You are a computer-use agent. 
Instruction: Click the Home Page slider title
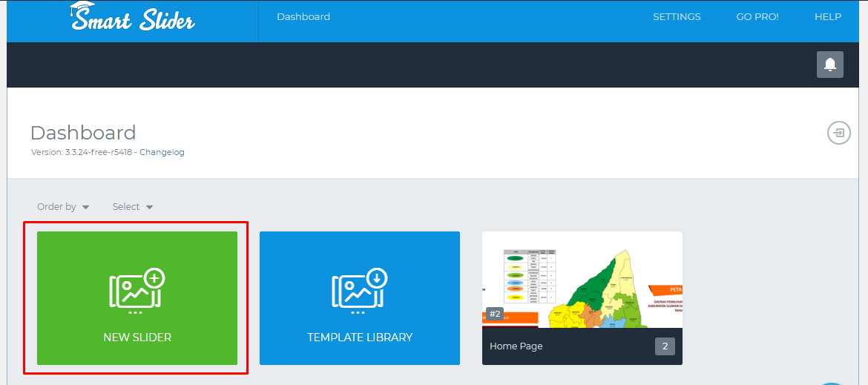[x=516, y=346]
